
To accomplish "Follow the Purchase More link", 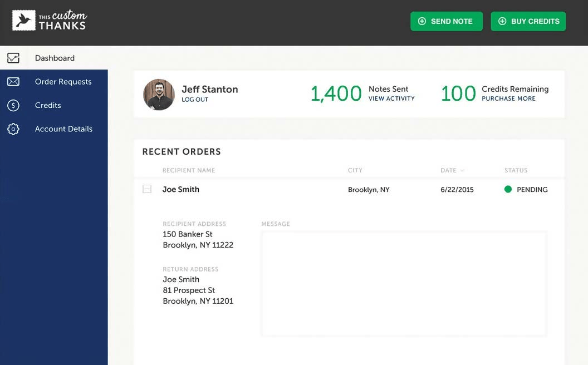I will tap(508, 98).
